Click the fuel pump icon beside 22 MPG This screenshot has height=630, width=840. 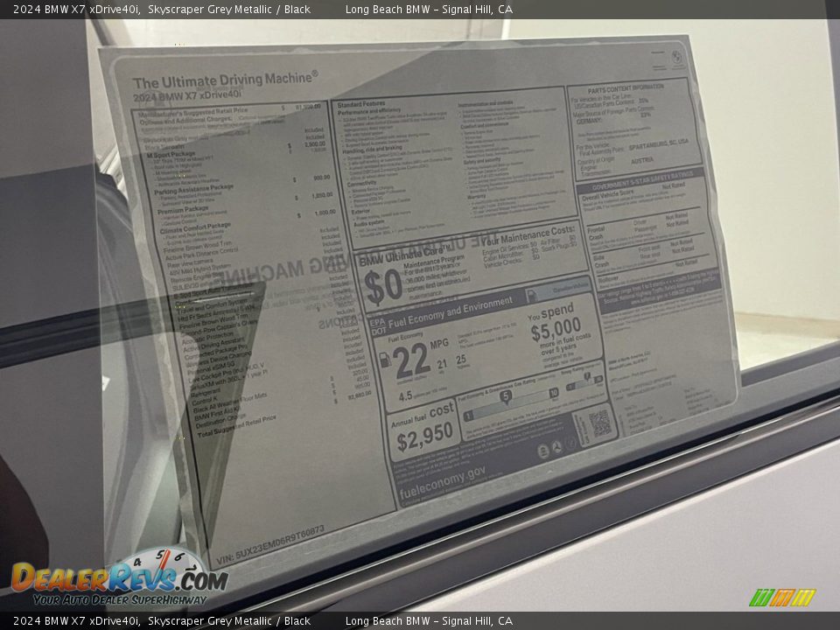(385, 360)
